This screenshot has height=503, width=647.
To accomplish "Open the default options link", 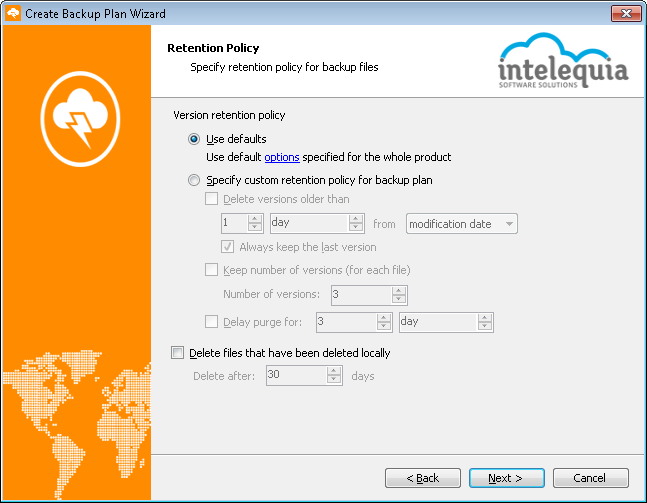I will [x=282, y=157].
